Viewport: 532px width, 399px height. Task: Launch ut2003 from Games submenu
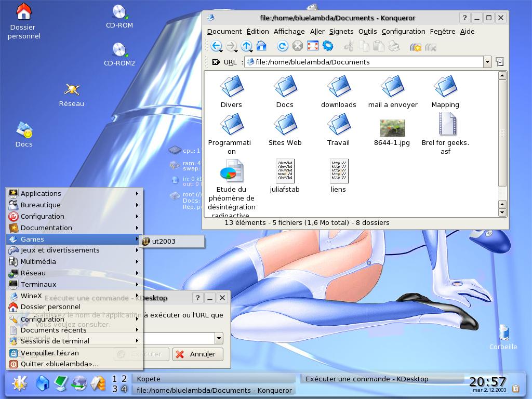[172, 241]
